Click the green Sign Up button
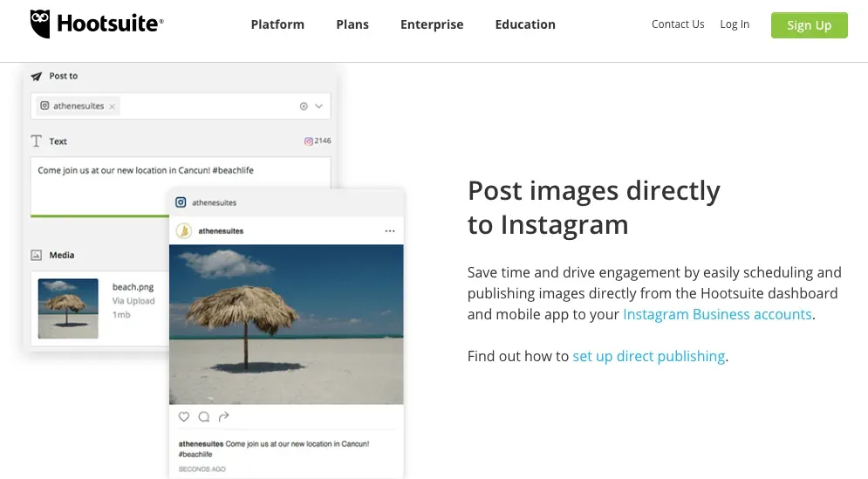 tap(809, 25)
